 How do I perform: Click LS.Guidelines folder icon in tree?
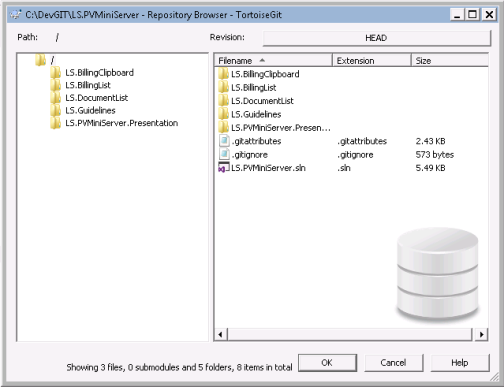pyautogui.click(x=56, y=110)
